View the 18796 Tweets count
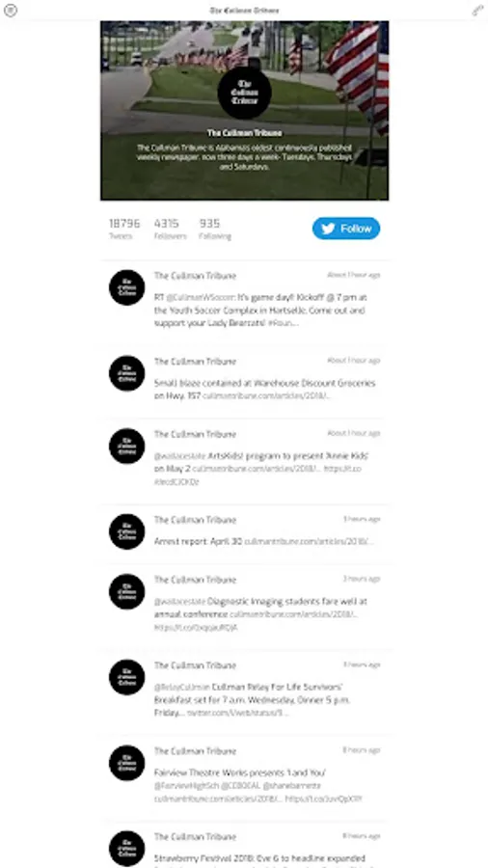The height and width of the screenshot is (868, 488). pos(124,230)
